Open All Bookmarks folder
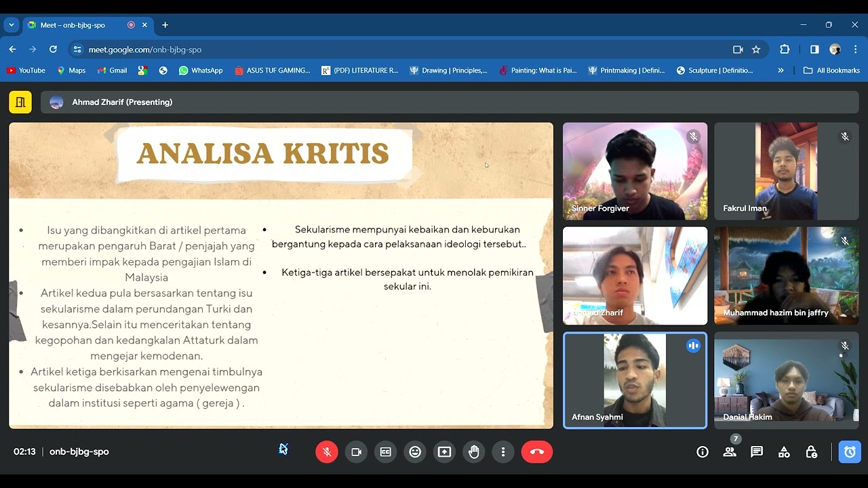 (x=831, y=70)
